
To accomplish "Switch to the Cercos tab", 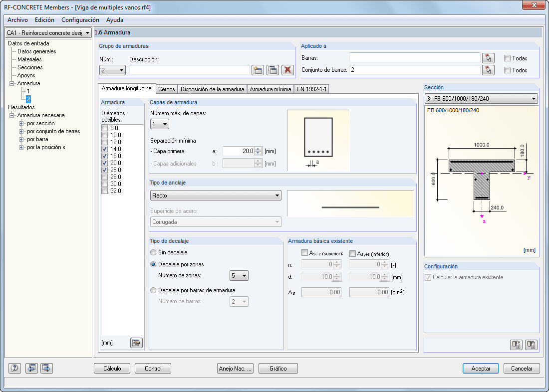I will pos(166,89).
